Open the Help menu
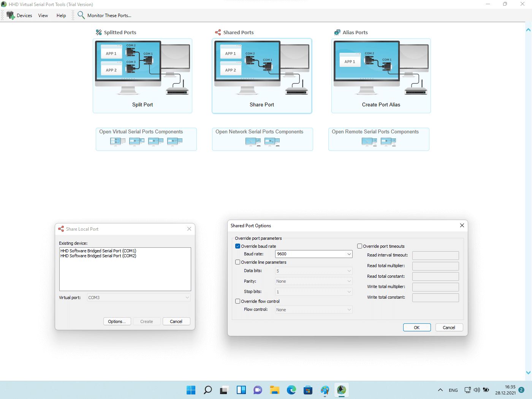This screenshot has width=532, height=399. click(61, 15)
